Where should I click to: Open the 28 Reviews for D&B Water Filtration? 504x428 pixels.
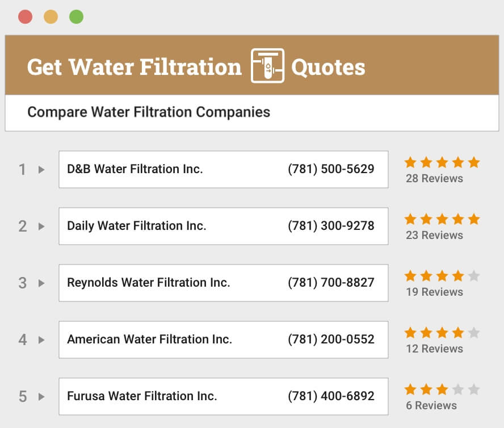pos(435,178)
